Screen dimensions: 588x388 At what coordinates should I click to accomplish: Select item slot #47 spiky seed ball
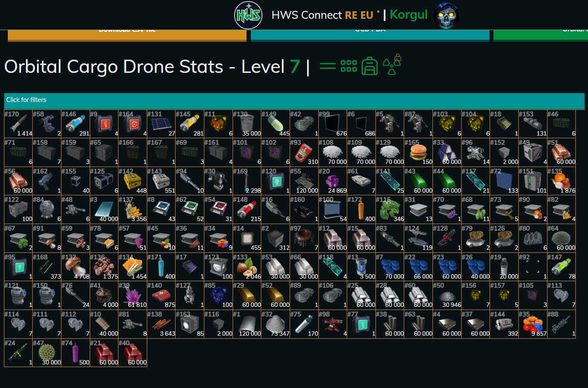pos(47,353)
